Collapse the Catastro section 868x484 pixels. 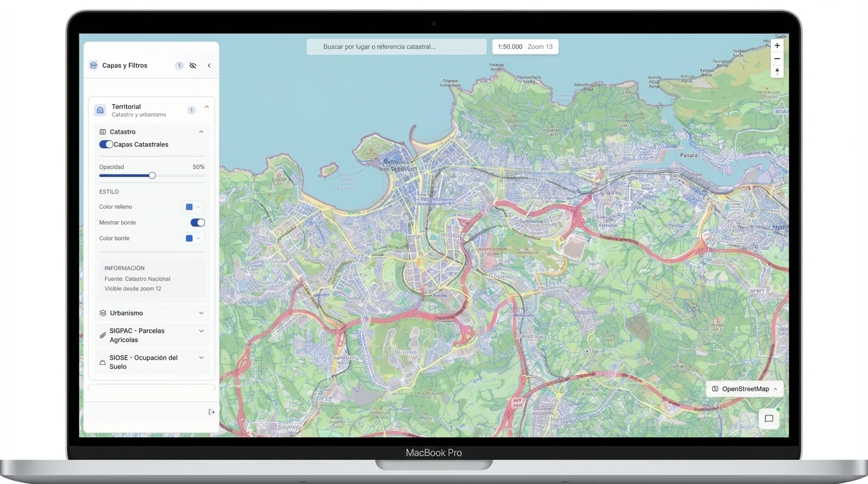[x=201, y=132]
